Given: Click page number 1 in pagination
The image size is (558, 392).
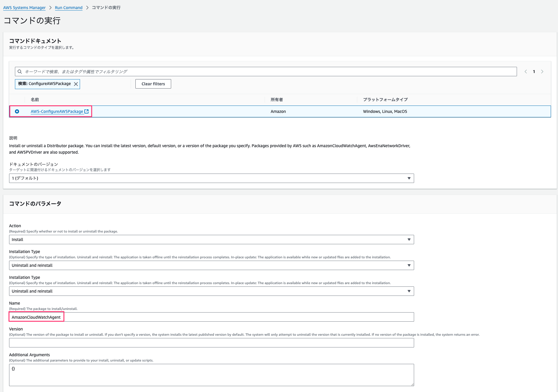Looking at the screenshot, I should [x=534, y=72].
